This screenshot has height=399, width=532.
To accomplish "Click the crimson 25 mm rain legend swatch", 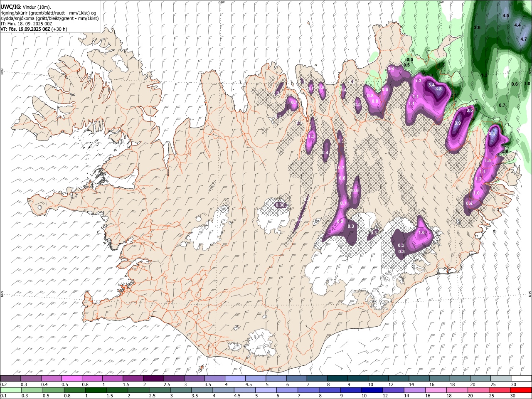I will (x=500, y=390).
